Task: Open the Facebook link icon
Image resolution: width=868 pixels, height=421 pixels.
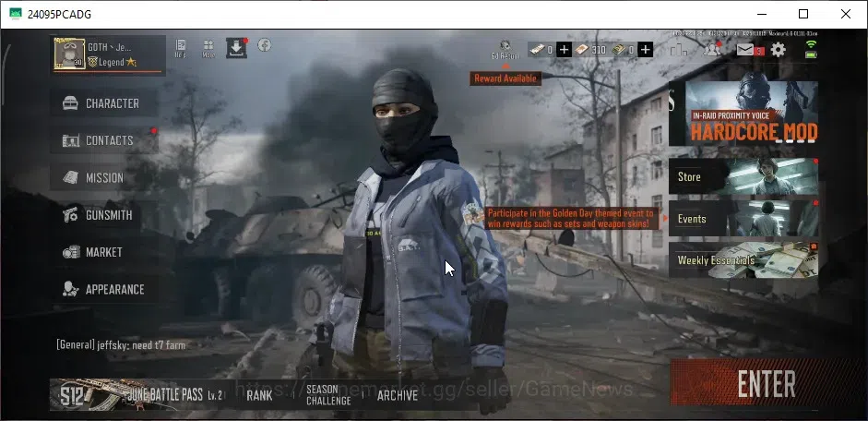Action: pos(265,45)
